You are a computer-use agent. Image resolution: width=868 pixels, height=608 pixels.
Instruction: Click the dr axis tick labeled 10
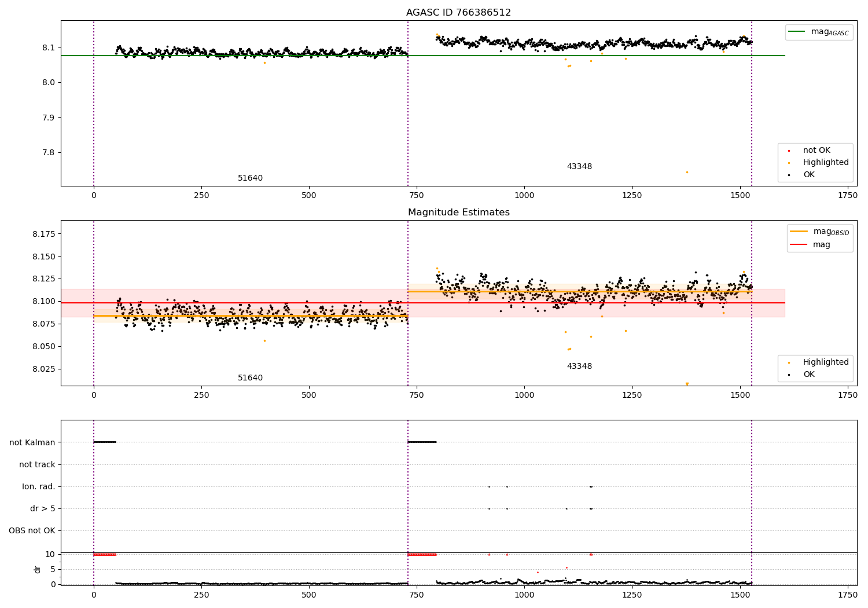coord(50,554)
